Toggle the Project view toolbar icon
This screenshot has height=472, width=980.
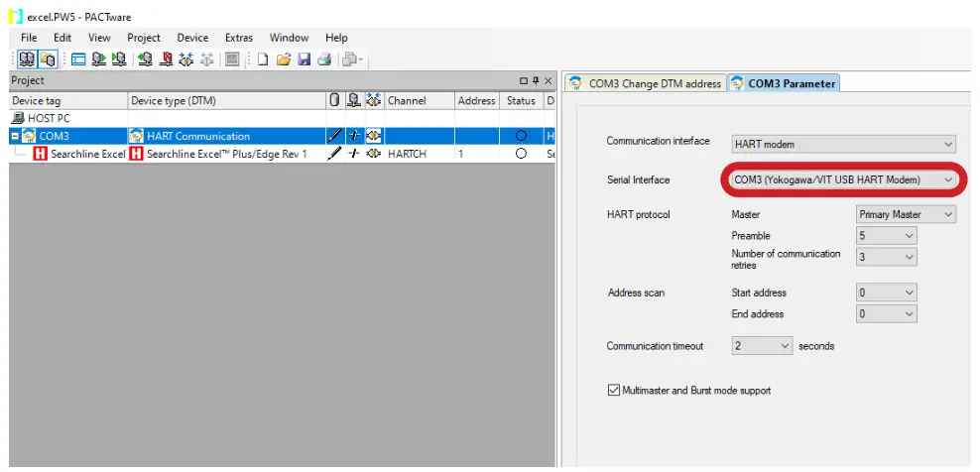pos(26,59)
